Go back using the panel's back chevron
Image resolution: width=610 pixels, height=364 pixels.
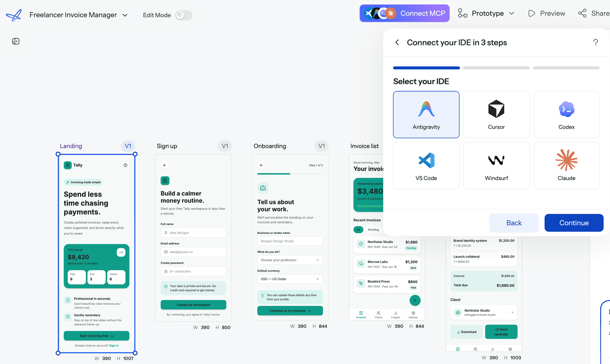coord(397,42)
